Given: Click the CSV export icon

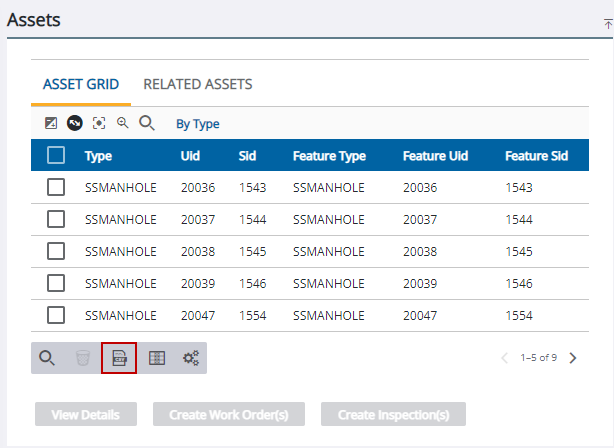Looking at the screenshot, I should coord(119,357).
